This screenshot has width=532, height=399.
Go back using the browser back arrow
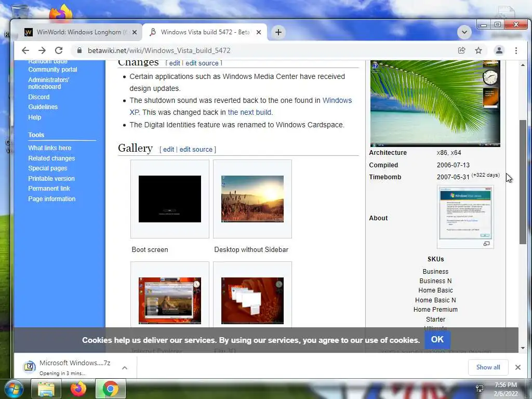(x=25, y=50)
